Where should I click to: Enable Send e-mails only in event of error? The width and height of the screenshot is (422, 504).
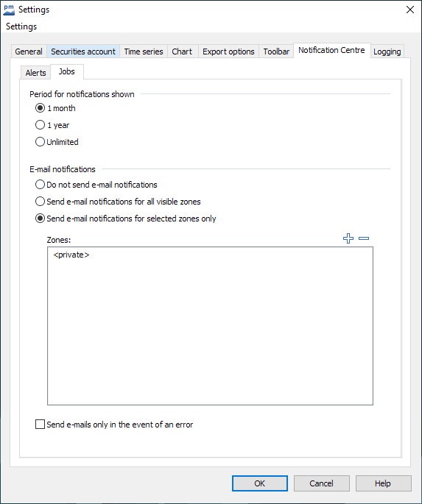pyautogui.click(x=40, y=425)
